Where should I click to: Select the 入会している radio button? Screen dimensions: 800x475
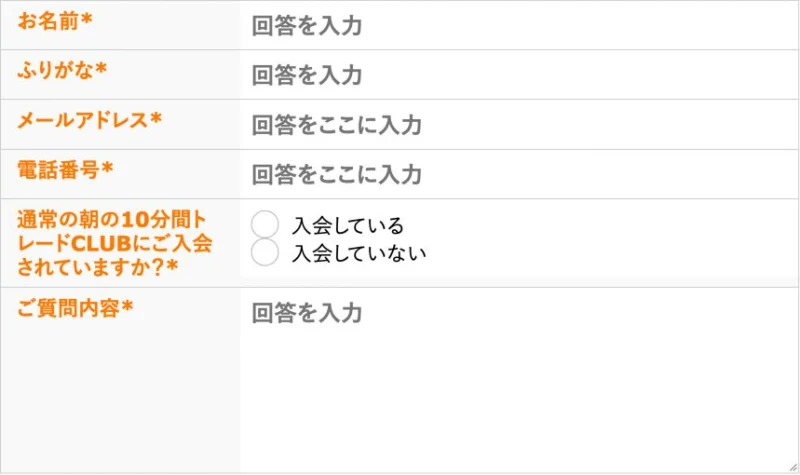(265, 224)
